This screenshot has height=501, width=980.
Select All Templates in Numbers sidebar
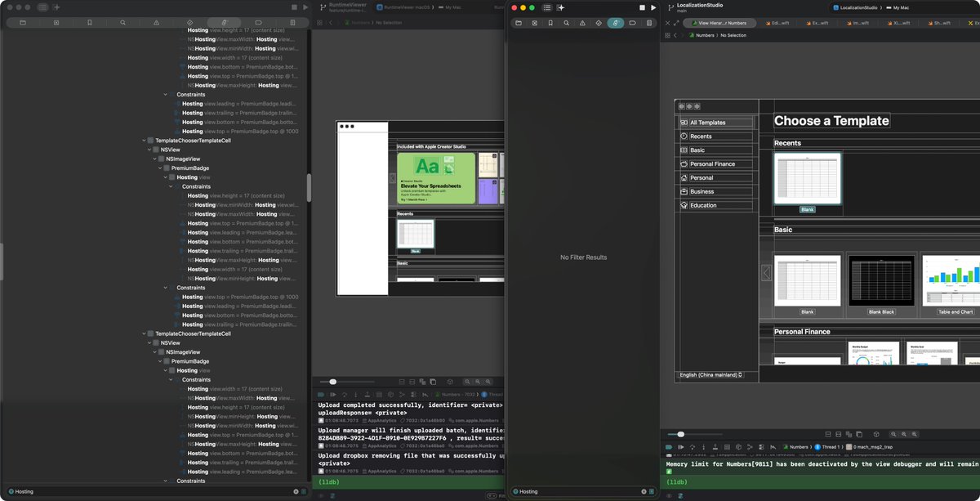[715, 123]
